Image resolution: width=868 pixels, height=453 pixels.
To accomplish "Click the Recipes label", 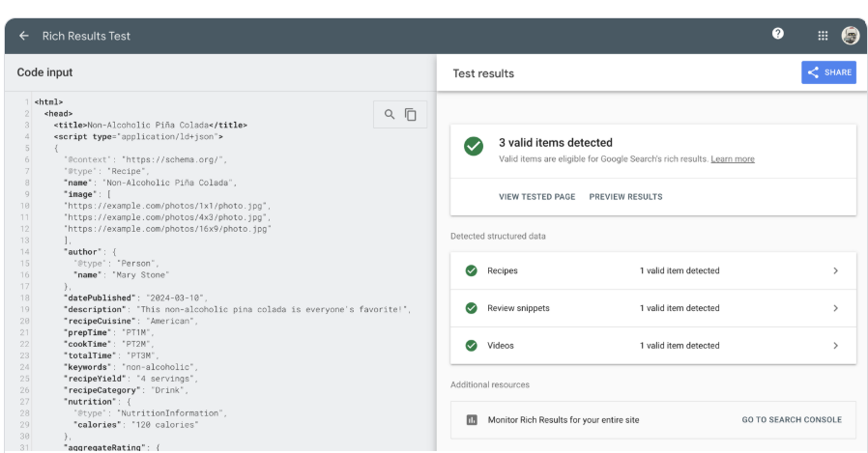I will [502, 270].
